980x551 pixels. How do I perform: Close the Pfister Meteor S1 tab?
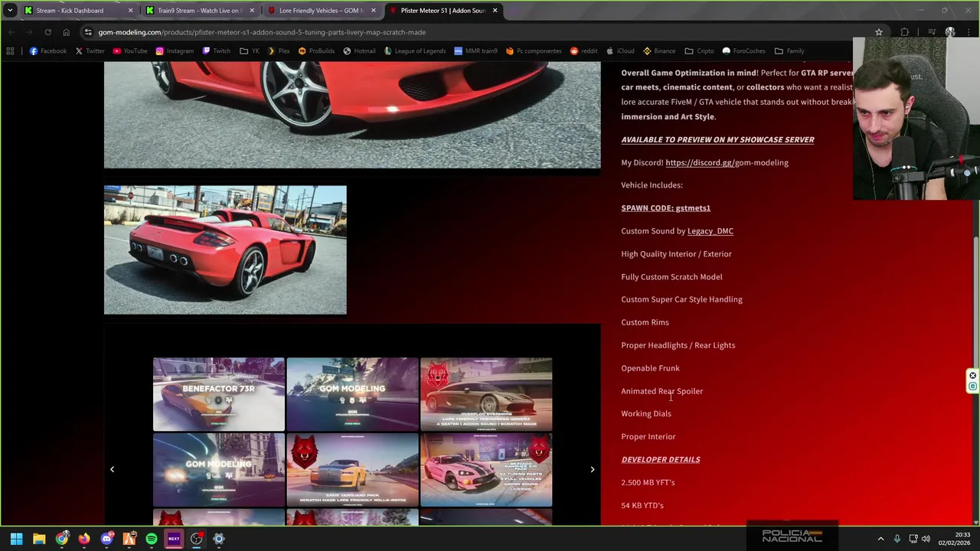[x=495, y=11]
